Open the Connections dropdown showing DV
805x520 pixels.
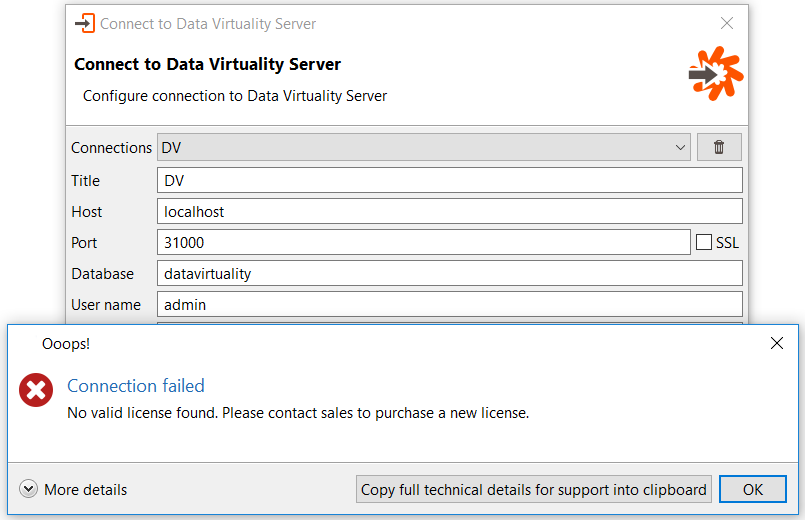click(424, 147)
